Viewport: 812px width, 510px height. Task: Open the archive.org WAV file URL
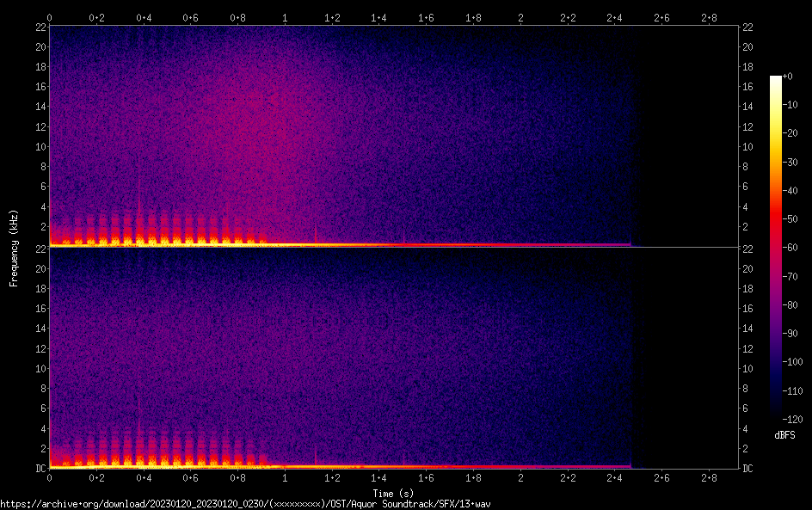pyautogui.click(x=249, y=503)
